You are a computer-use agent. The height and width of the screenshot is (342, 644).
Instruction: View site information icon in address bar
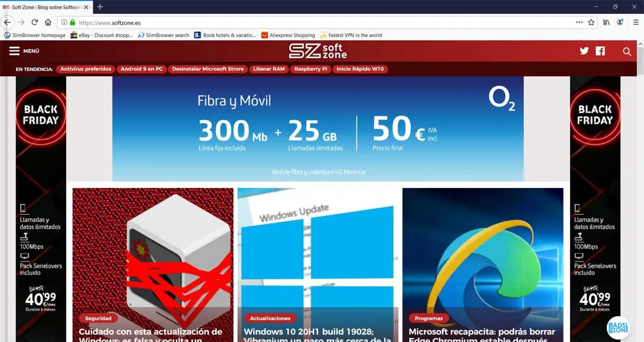point(64,23)
